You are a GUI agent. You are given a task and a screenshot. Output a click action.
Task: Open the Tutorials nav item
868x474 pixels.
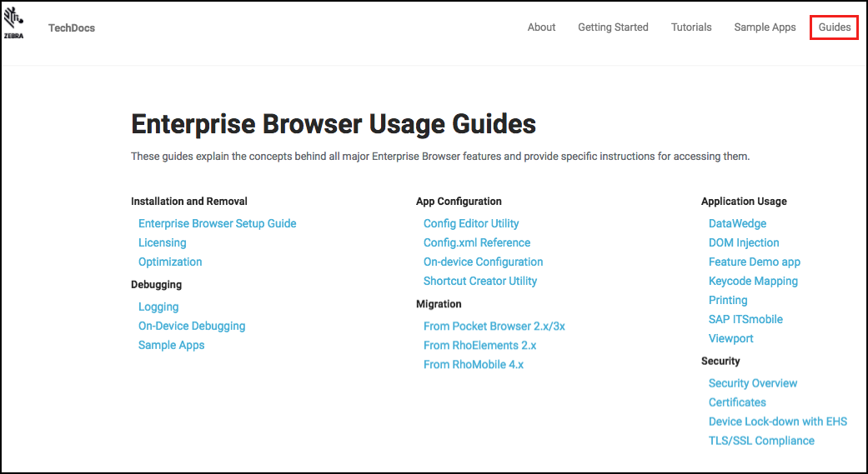691,27
